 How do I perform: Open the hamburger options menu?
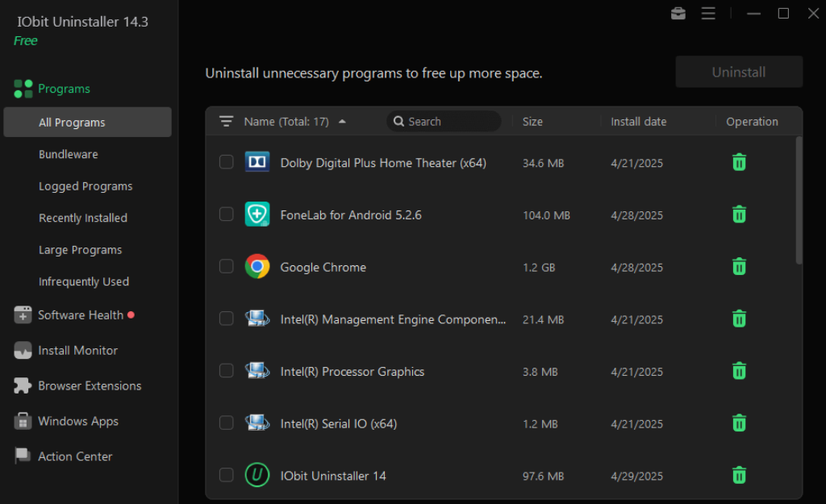(x=708, y=13)
